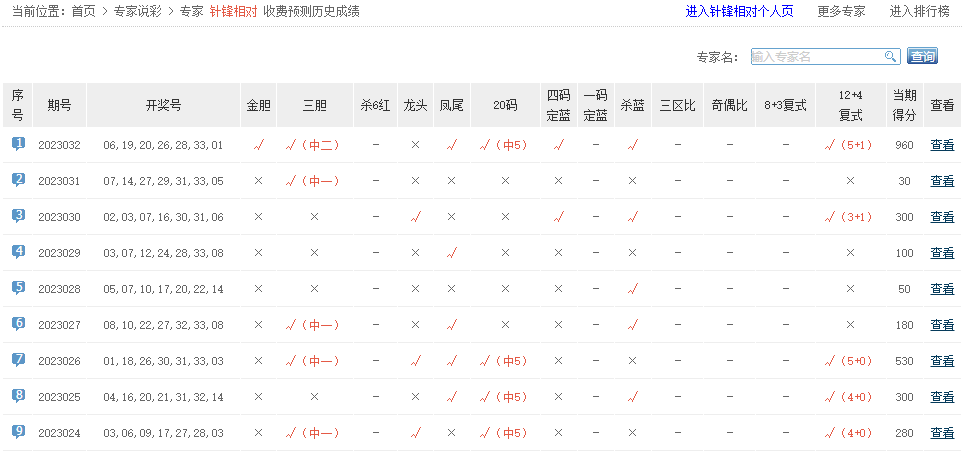Image resolution: width=968 pixels, height=452 pixels.
Task: Open the 进入排行榜 link
Action: (919, 12)
